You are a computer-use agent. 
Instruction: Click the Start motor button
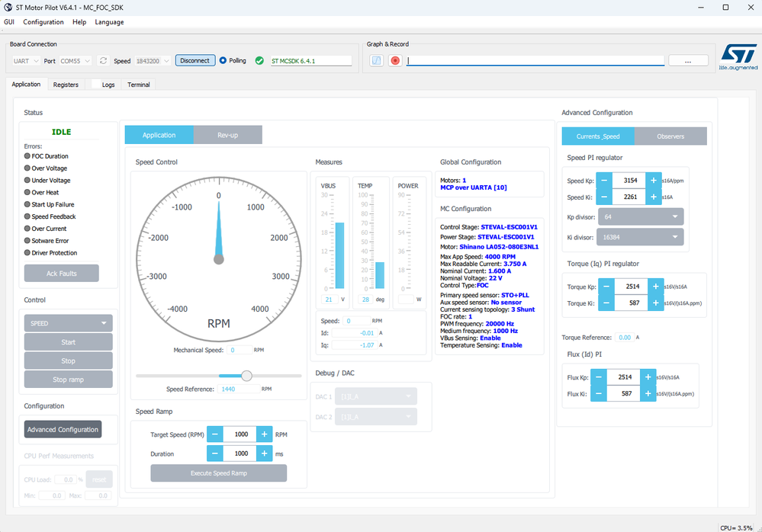[x=69, y=342]
